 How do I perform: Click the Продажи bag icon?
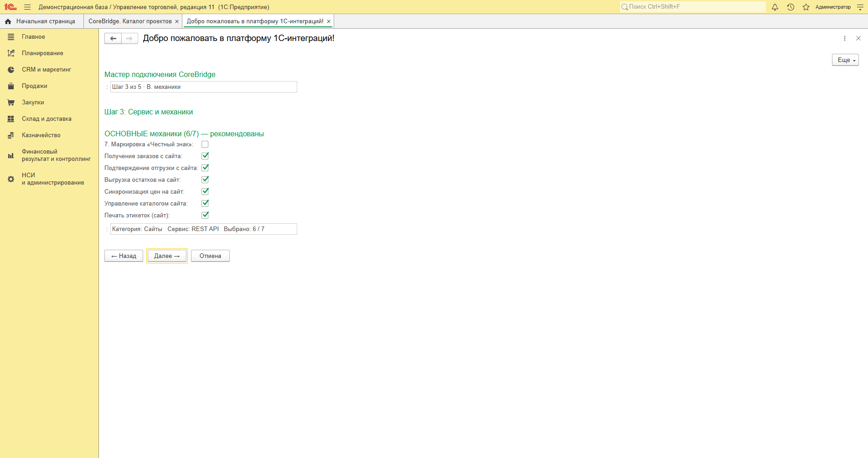11,86
